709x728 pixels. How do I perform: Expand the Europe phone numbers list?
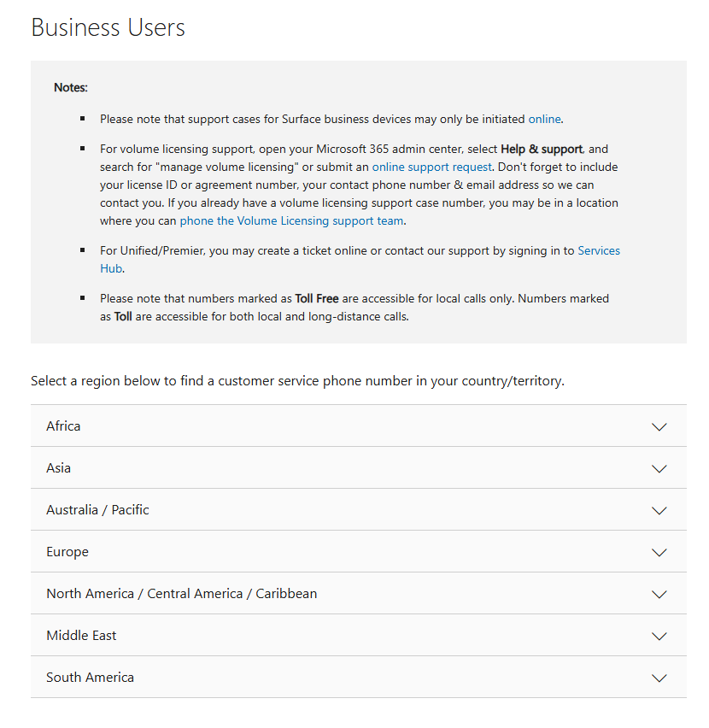[67, 551]
